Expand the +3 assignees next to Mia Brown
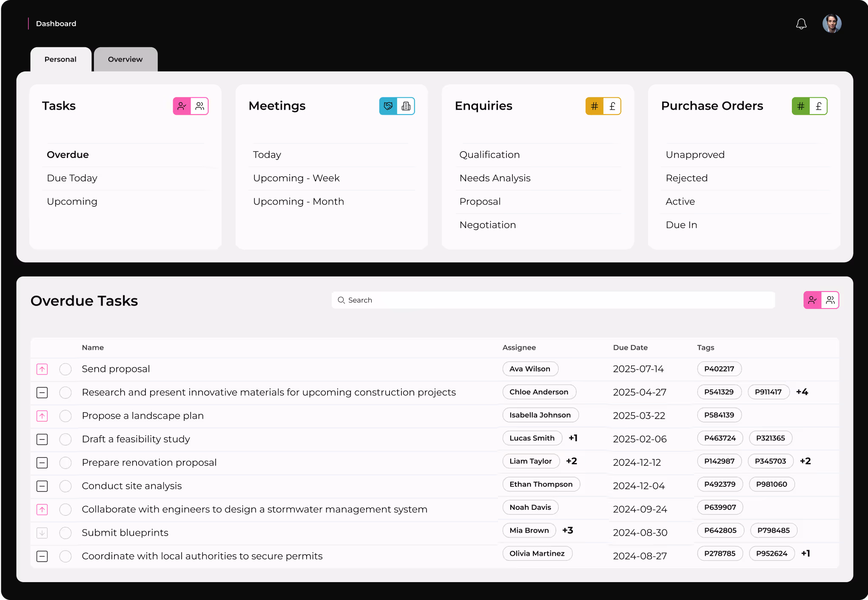Screen dimensions: 868x600 point(568,530)
